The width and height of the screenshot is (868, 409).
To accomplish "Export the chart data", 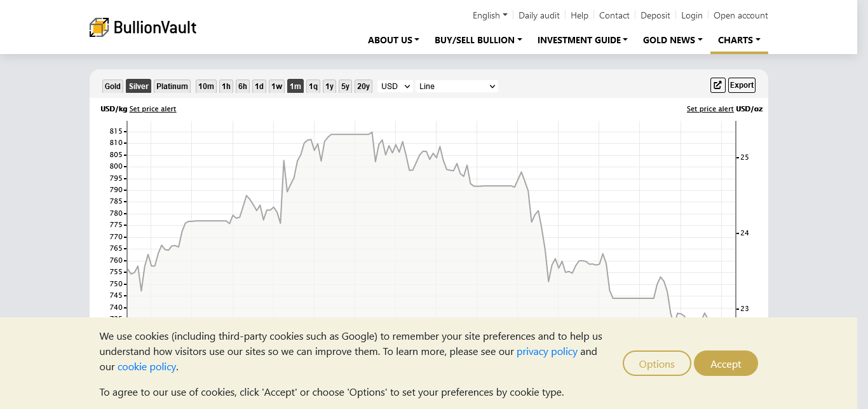I will [x=742, y=85].
